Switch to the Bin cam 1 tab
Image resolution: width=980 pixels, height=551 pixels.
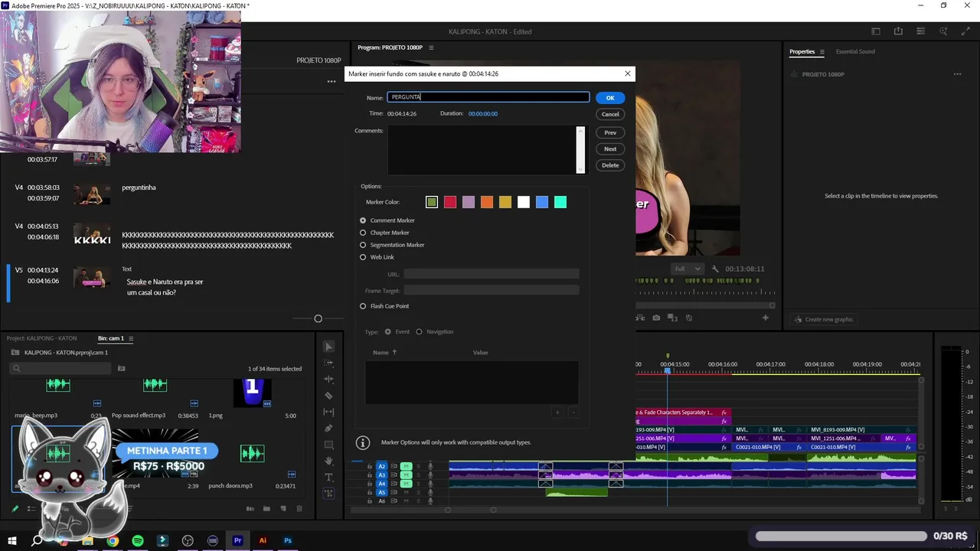(x=111, y=338)
